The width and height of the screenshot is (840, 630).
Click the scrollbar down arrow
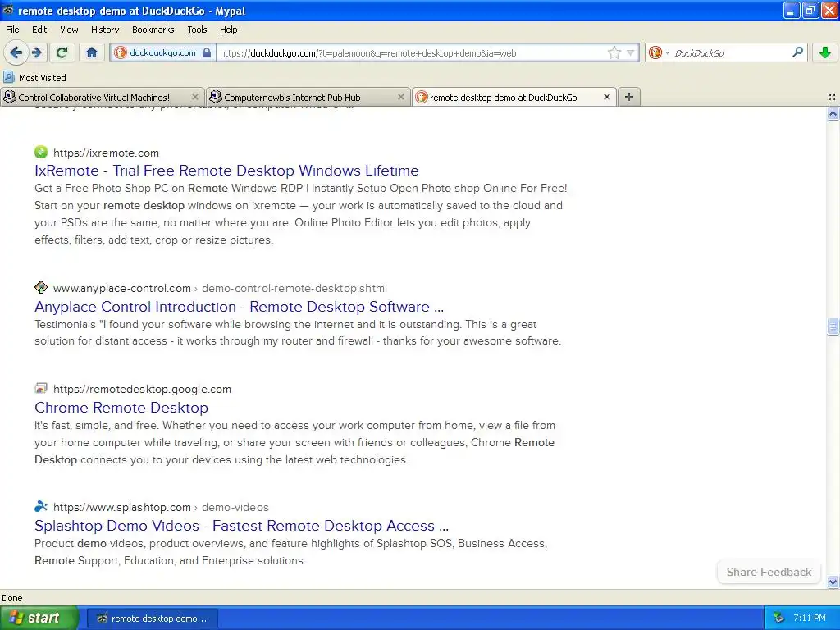[833, 582]
